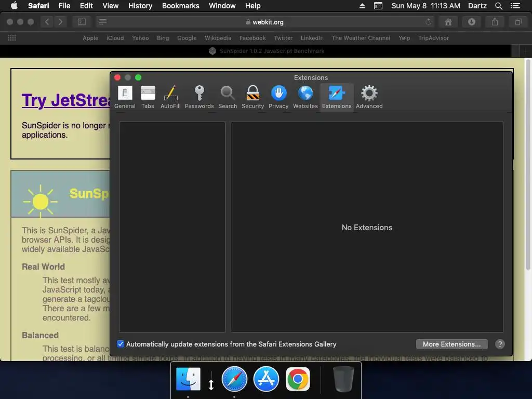Select the SunSpider 1.0.2 JavaScript Benchmark tab
The width and height of the screenshot is (532, 399).
point(267,51)
